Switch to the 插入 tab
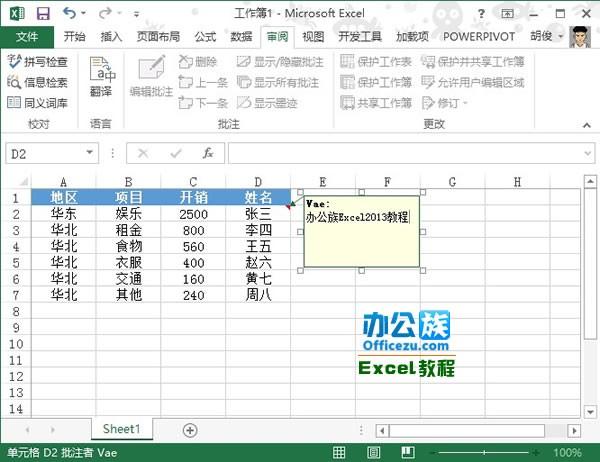 tap(111, 37)
